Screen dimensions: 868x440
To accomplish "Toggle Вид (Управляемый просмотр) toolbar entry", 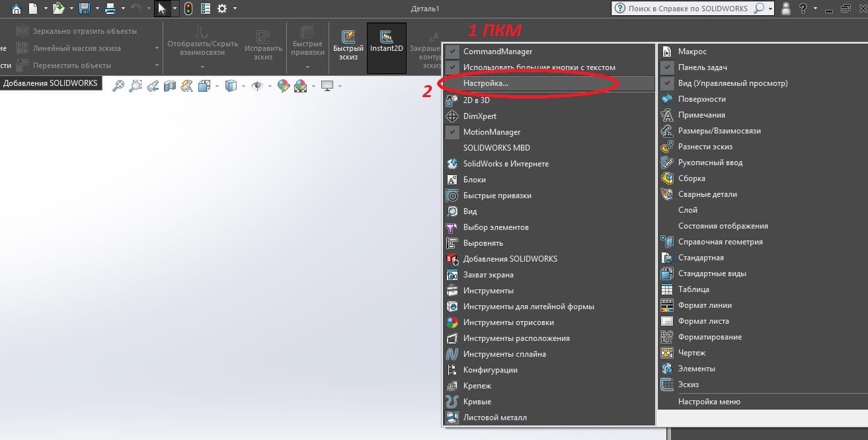I will pos(762,83).
